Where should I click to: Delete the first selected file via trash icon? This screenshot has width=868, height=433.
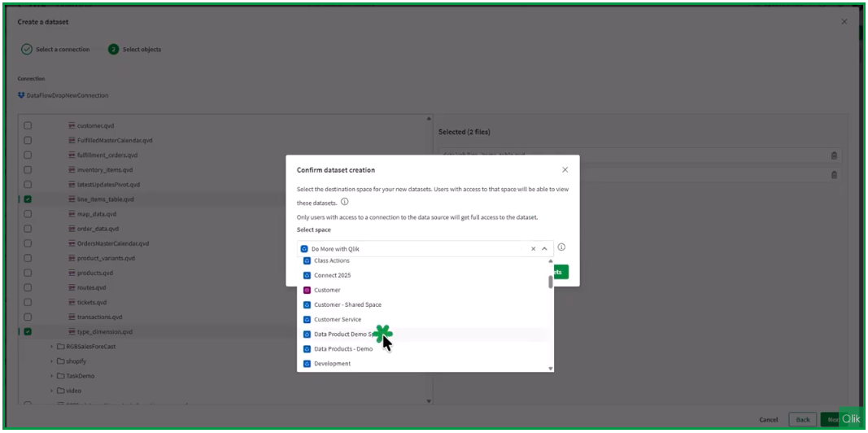(x=834, y=155)
